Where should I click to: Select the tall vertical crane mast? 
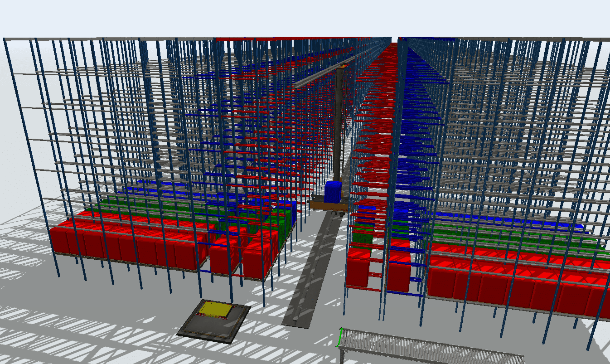point(338,125)
